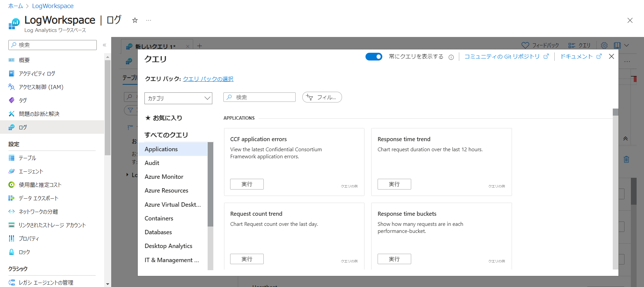Screen dimensions: 644x287
Task: Close the LogWorkspace blade
Action: pyautogui.click(x=630, y=20)
